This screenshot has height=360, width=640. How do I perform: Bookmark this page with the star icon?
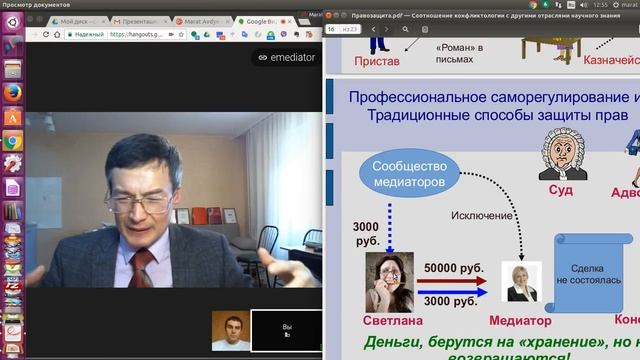(x=181, y=35)
